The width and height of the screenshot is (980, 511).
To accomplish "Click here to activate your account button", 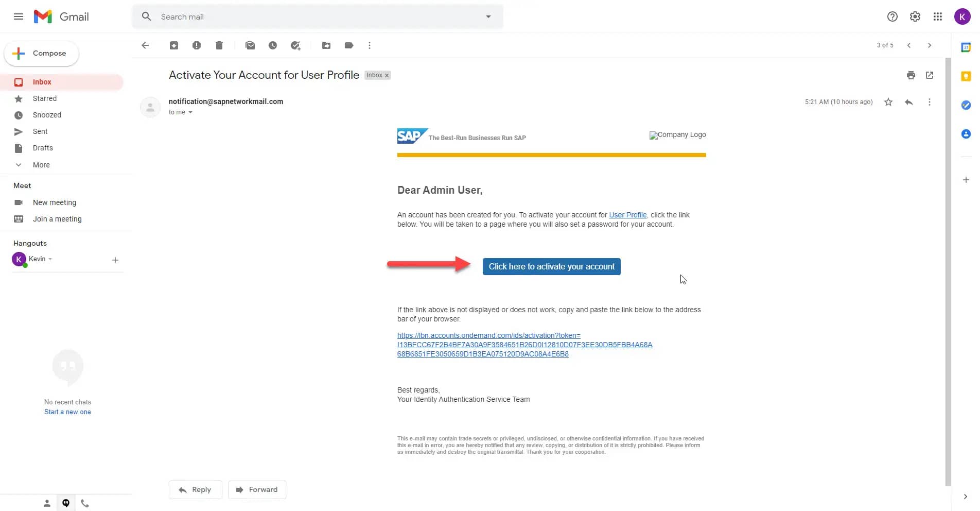I will coord(552,266).
